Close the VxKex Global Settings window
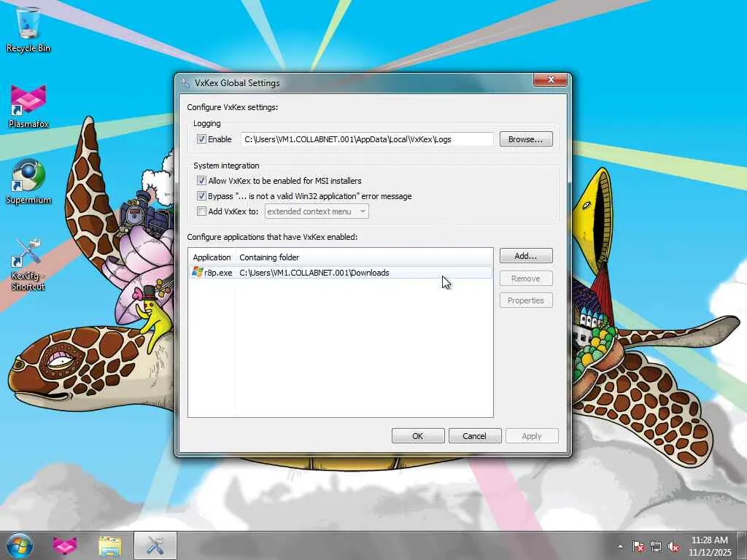The image size is (747, 560). click(550, 79)
